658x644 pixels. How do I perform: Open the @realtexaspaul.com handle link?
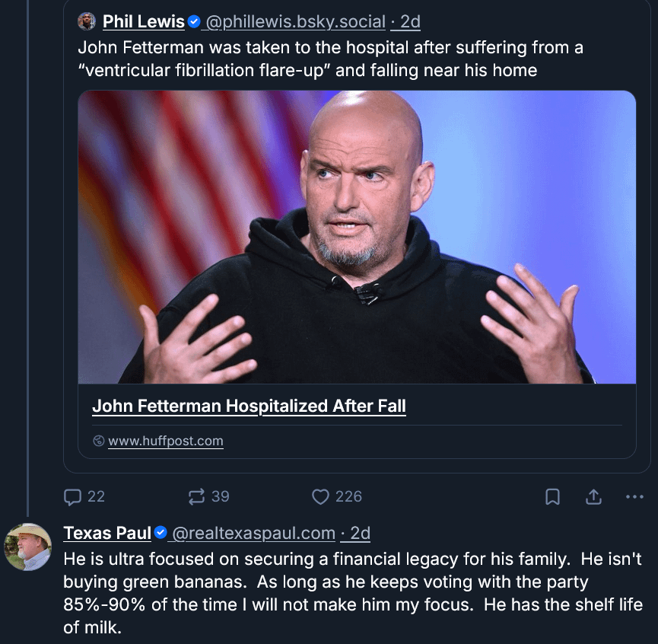[254, 533]
